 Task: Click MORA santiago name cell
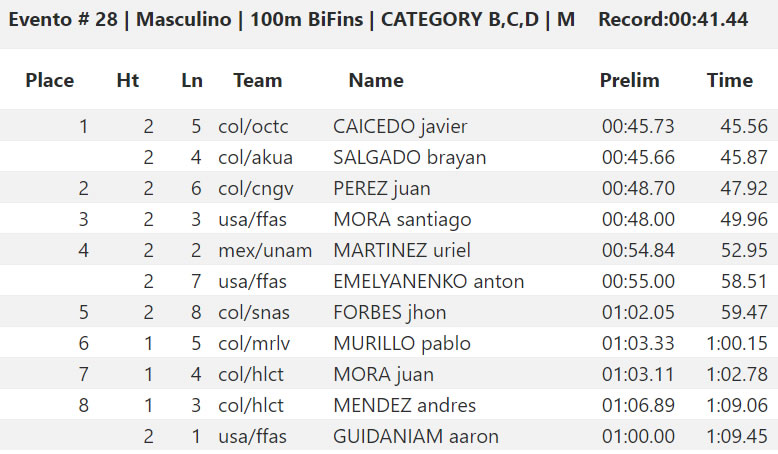pyautogui.click(x=402, y=219)
